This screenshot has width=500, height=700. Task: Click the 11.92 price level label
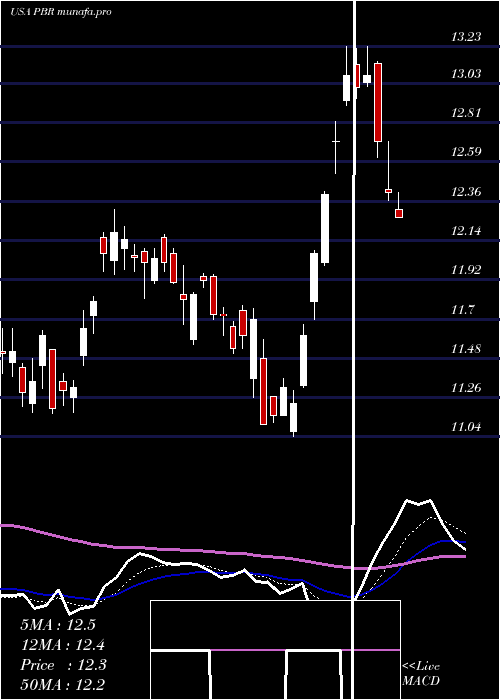(466, 270)
